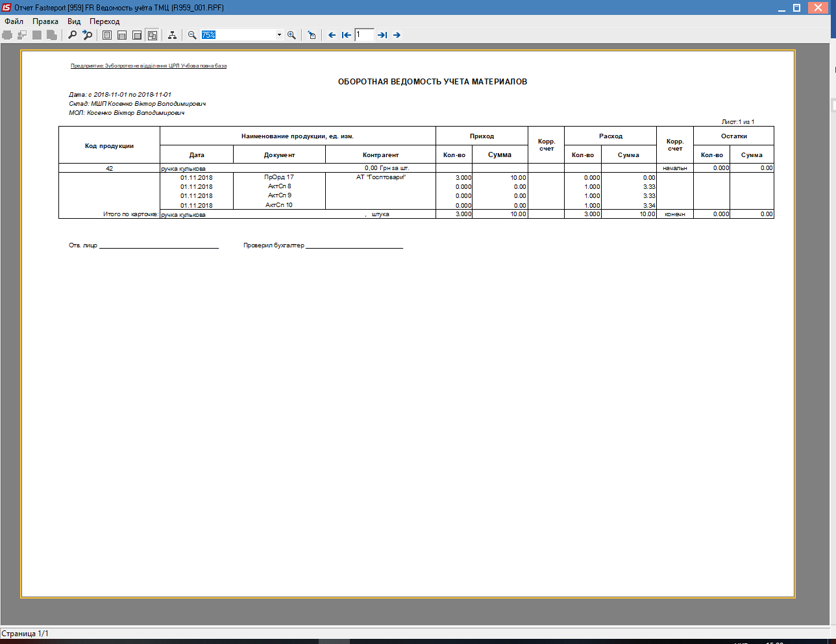836x644 pixels.
Task: Click the disabled print icon
Action: tap(8, 35)
